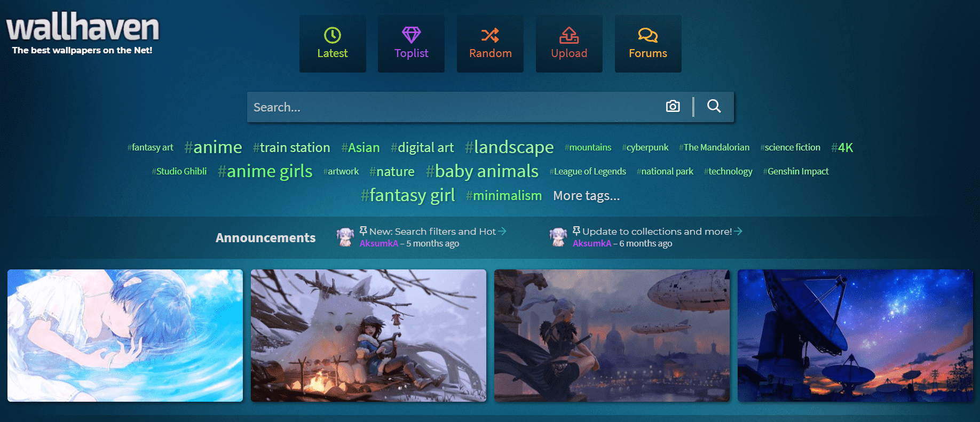The height and width of the screenshot is (422, 980).
Task: Open the #nature tag
Action: click(x=392, y=171)
